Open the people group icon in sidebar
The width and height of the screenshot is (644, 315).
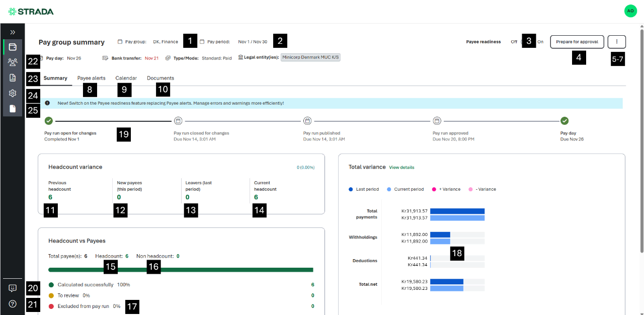pyautogui.click(x=13, y=62)
